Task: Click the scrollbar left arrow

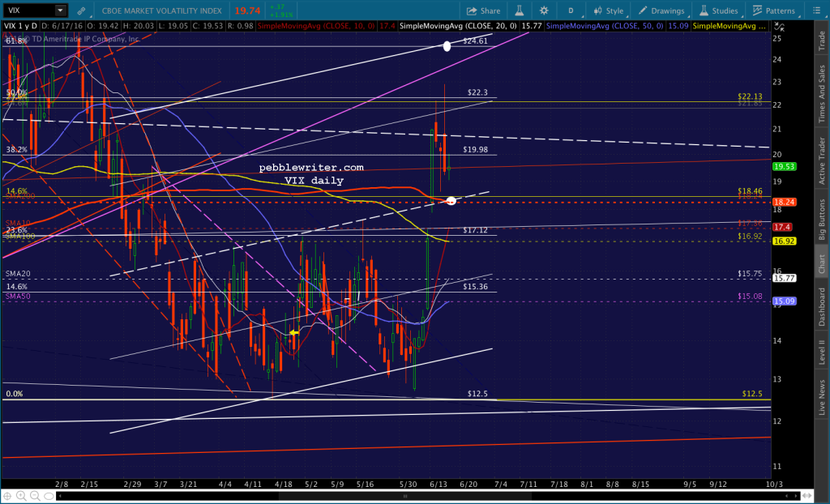Action: tap(58, 496)
